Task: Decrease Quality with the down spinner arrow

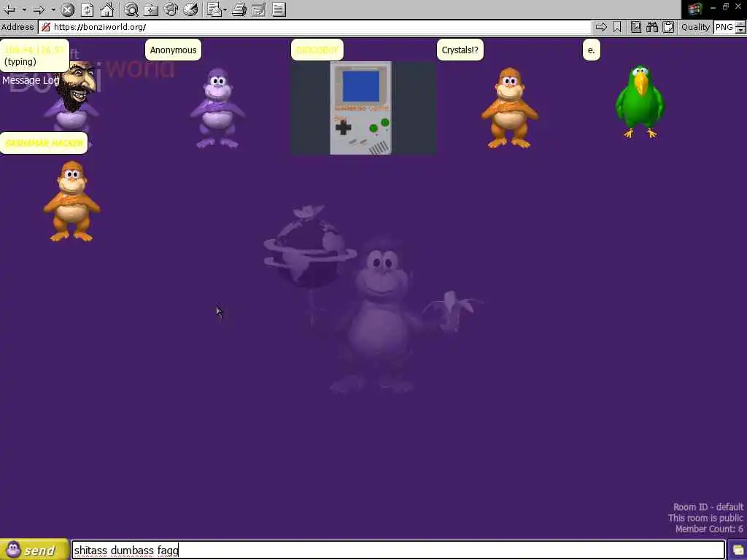Action: [740, 31]
